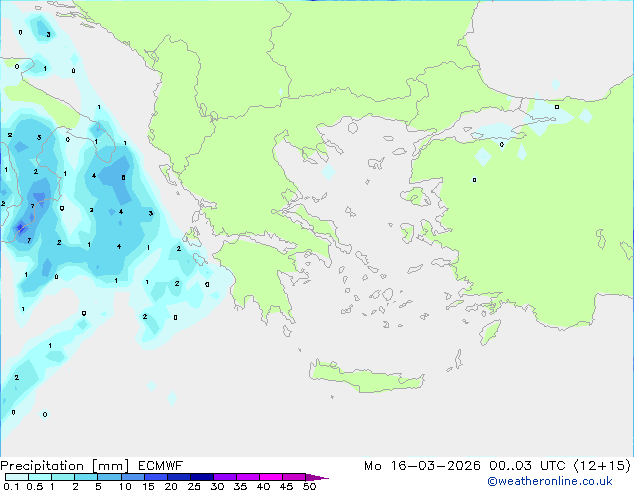Click the 0.5 legend scale label
The width and height of the screenshot is (634, 490).
click(35, 486)
